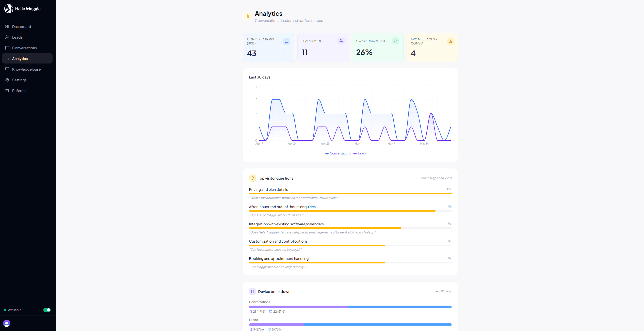This screenshot has height=331, width=644.
Task: Click the Leads device breakdown bar
Action: [350, 325]
